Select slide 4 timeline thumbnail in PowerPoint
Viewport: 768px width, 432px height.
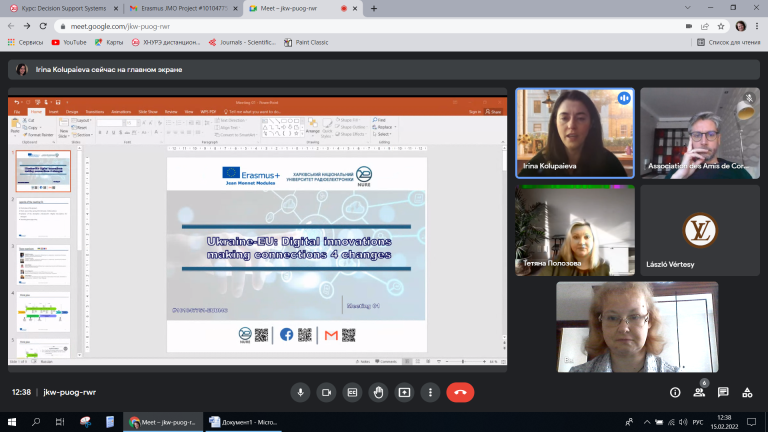(x=43, y=312)
